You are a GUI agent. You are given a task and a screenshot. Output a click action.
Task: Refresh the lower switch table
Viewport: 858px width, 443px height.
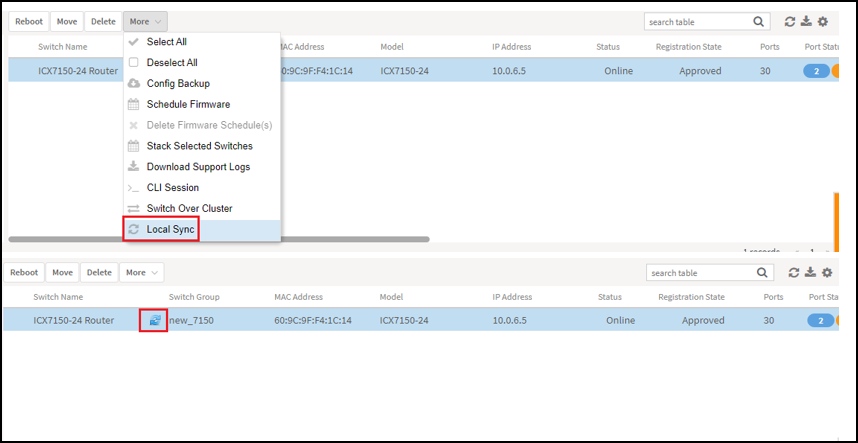pyautogui.click(x=794, y=272)
